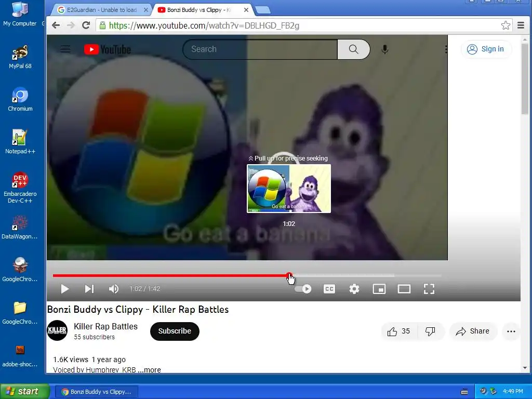Open more actions ellipsis menu
The height and width of the screenshot is (399, 532).
[x=511, y=331]
